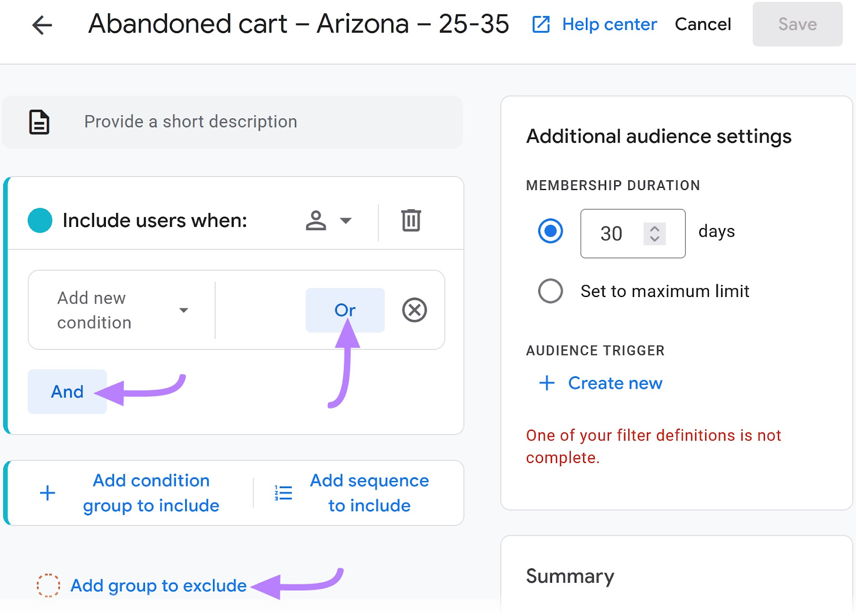Screen dimensions: 856x616
Task: Click the And operator button
Action: (x=67, y=391)
